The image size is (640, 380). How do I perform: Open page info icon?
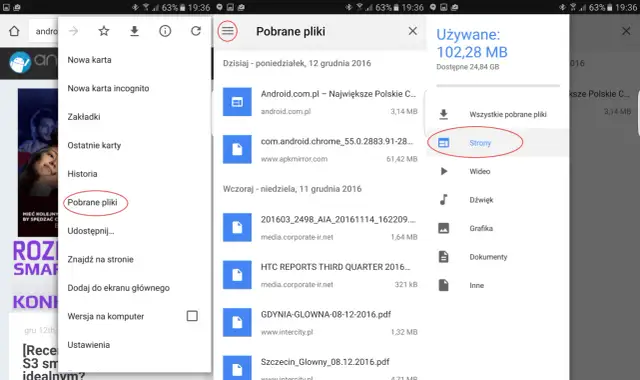click(x=165, y=31)
